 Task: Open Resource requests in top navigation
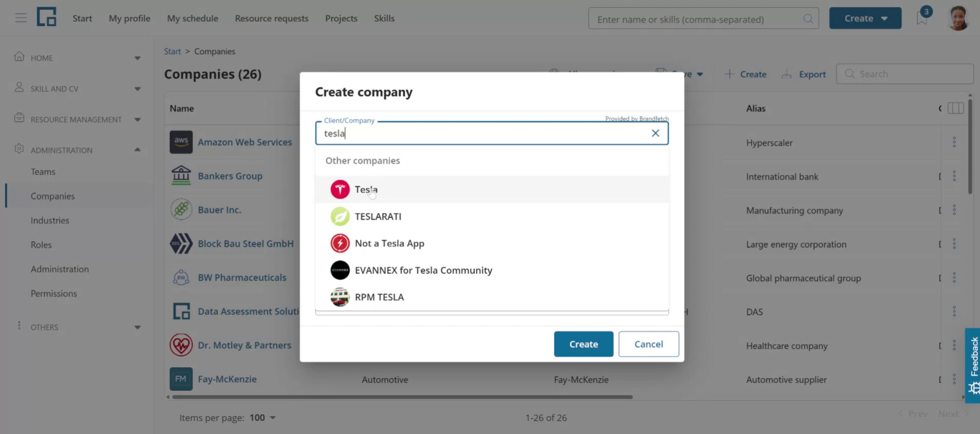point(272,18)
